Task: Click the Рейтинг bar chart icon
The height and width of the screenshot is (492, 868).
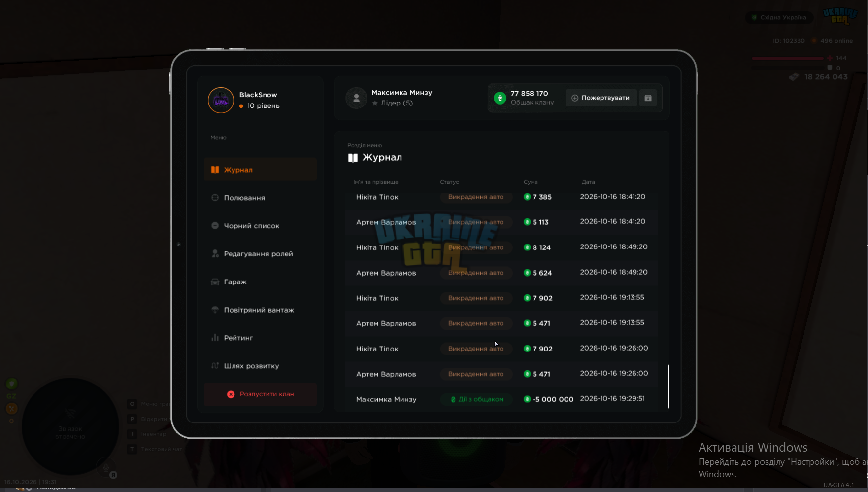Action: [x=215, y=338]
